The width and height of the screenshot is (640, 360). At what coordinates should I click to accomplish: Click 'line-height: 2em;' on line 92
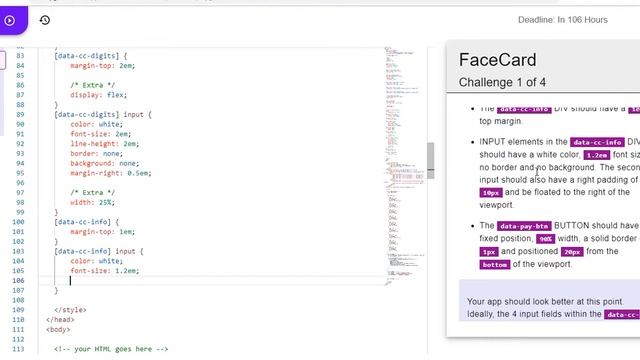104,144
